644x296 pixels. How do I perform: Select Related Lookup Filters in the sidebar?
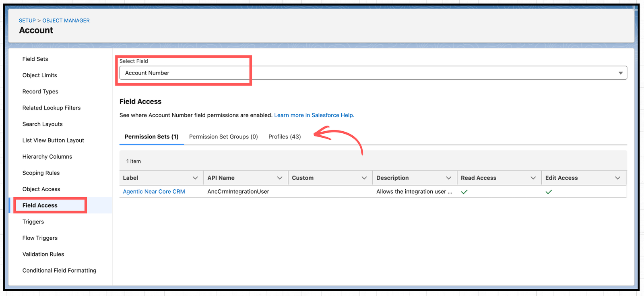coord(52,108)
